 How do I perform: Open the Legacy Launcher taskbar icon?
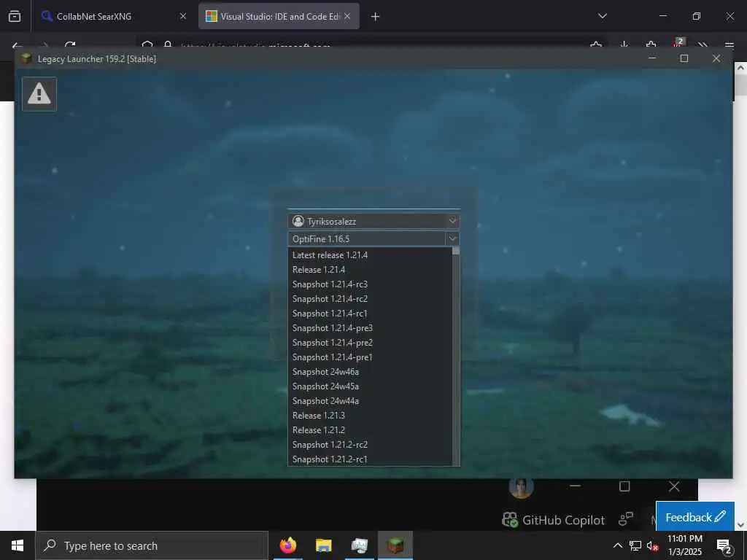pos(395,545)
